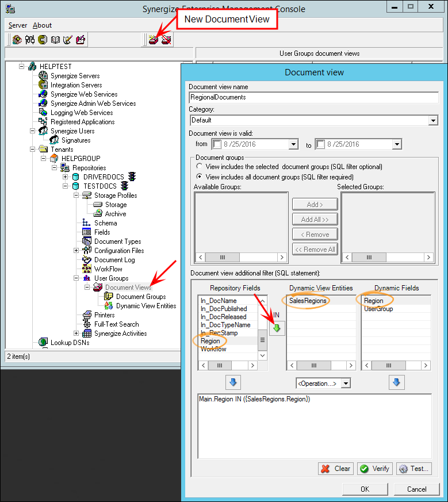
Task: Open the Server menu
Action: tap(18, 25)
